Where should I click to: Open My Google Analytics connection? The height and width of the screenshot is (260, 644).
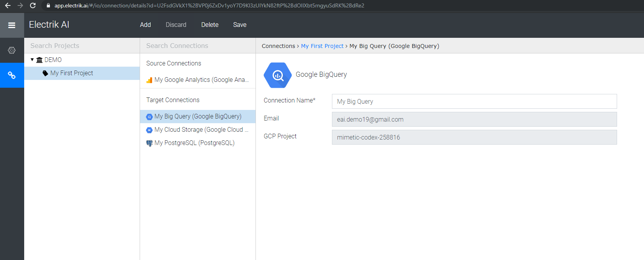198,80
